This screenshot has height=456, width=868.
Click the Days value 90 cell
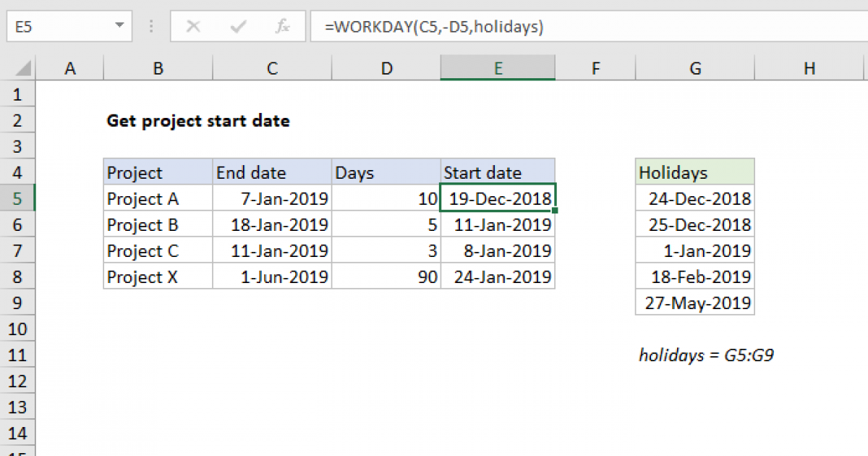pyautogui.click(x=386, y=276)
